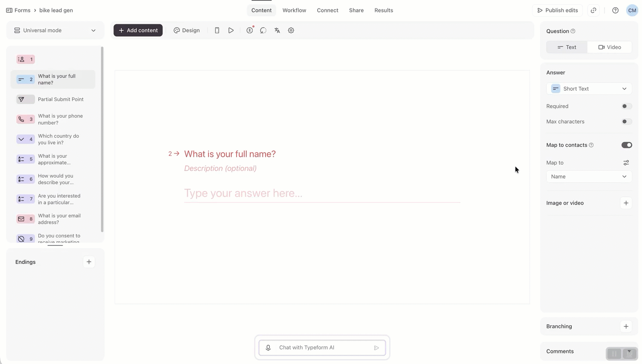Expand the Short Text answer type dropdown
The height and width of the screenshot is (364, 642).
click(x=589, y=89)
